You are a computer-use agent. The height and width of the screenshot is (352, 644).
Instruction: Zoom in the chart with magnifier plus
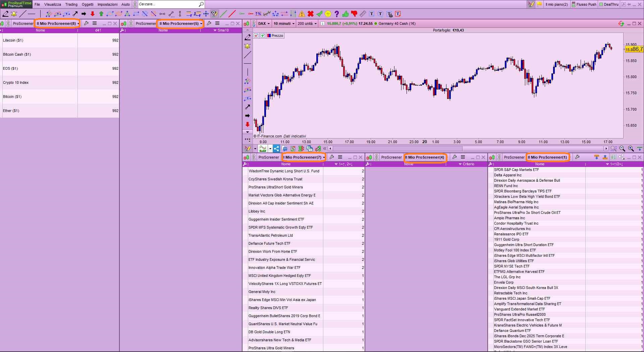point(631,149)
